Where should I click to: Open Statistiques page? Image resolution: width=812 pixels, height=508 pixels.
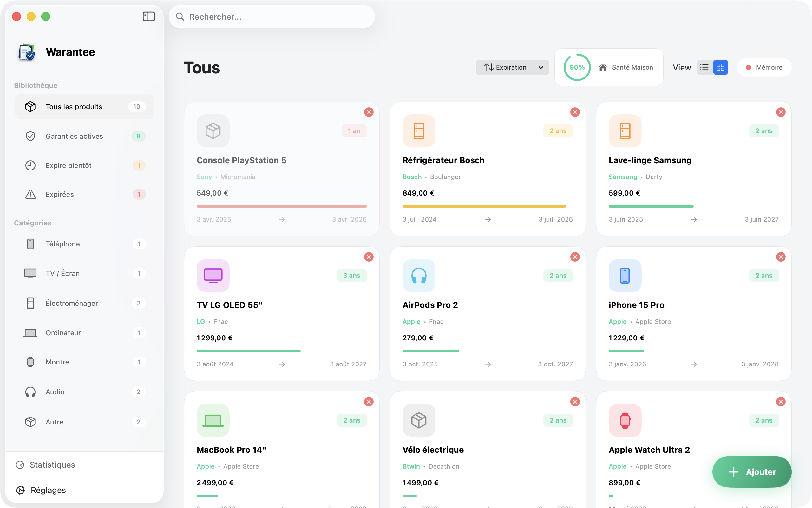tap(46, 465)
